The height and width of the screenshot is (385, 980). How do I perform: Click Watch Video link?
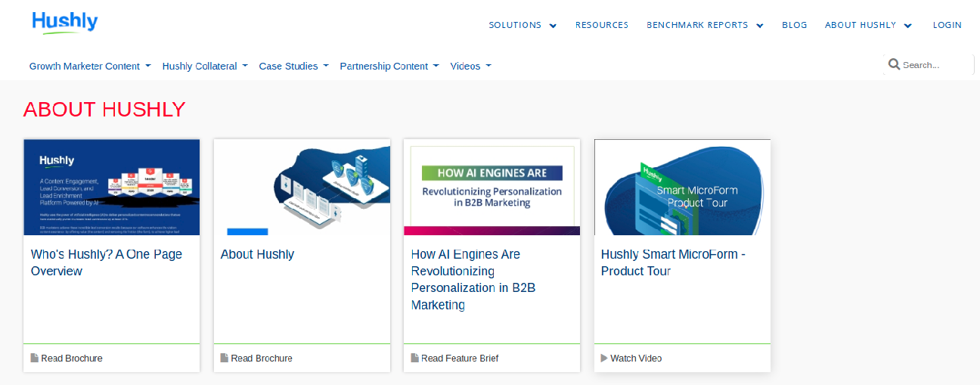[636, 358]
